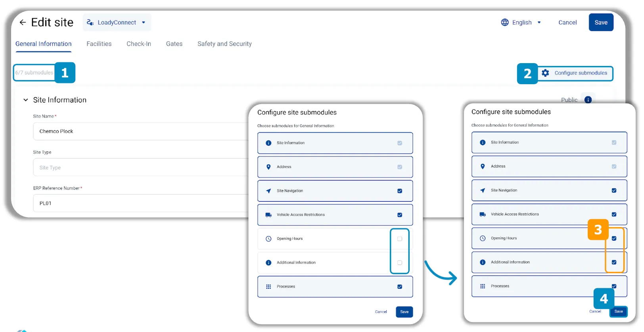This screenshot has height=332, width=644.
Task: Open the Safety and Security tab
Action: tap(224, 44)
